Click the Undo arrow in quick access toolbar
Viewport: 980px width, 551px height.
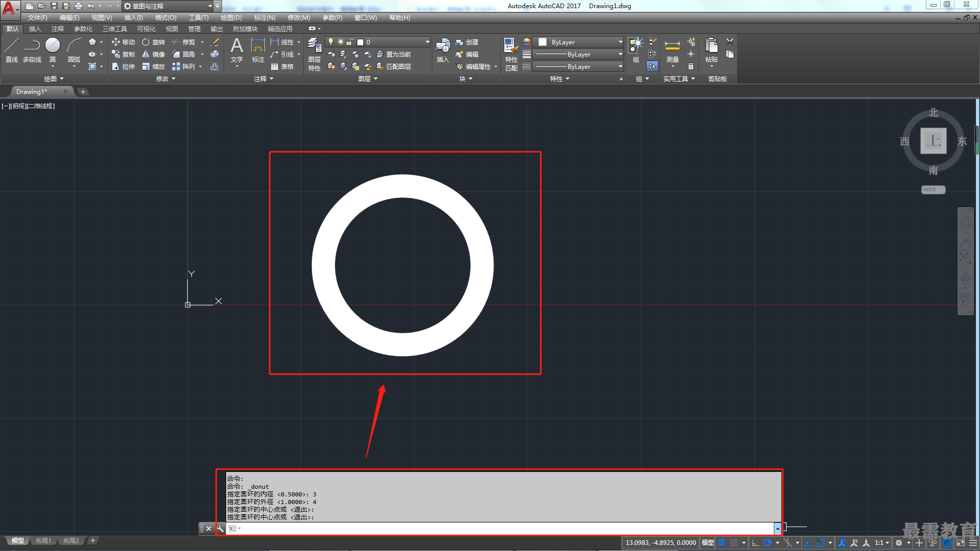pyautogui.click(x=90, y=6)
